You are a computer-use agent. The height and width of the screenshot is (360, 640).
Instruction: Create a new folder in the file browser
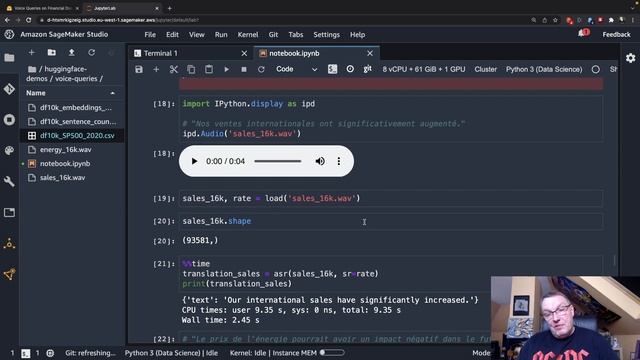pos(51,53)
